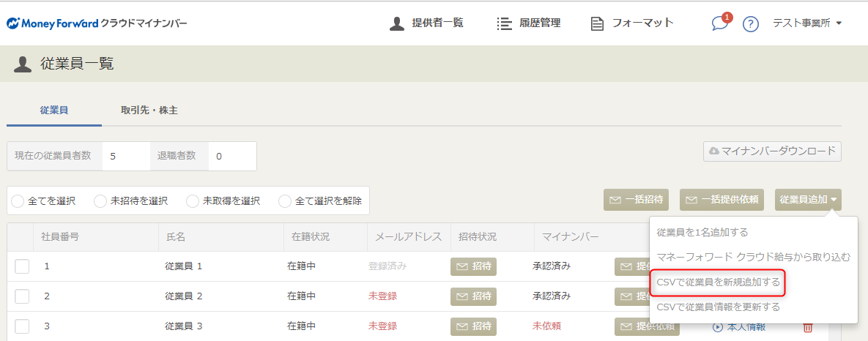Open フォーマット in the top navigation

click(632, 23)
